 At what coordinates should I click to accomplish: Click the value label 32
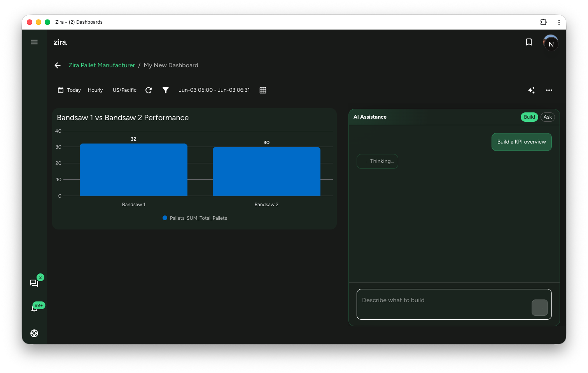pyautogui.click(x=133, y=139)
